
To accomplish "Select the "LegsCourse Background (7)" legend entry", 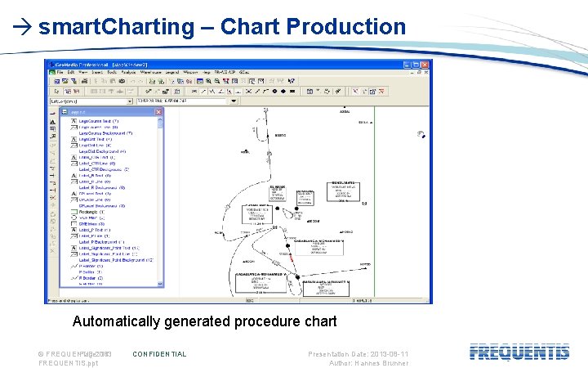I will coord(105,133).
